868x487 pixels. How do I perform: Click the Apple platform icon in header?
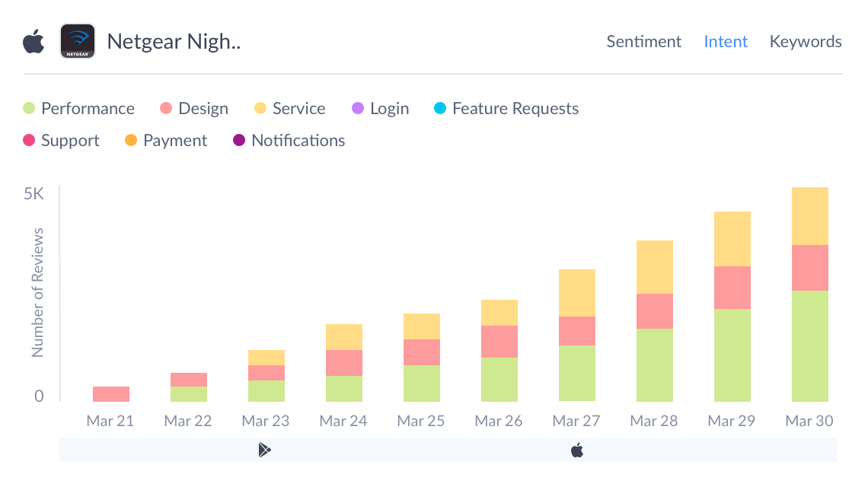click(34, 41)
